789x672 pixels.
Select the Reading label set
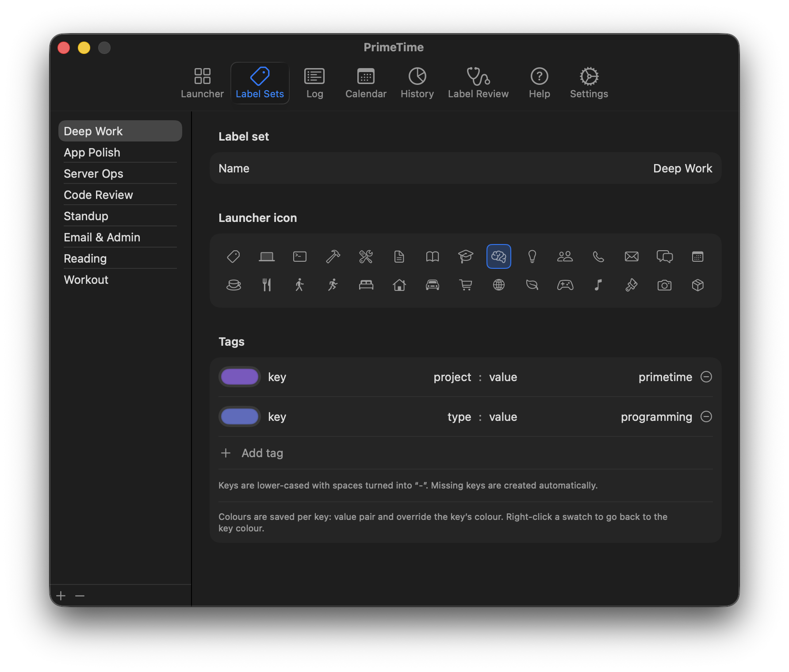coord(120,258)
